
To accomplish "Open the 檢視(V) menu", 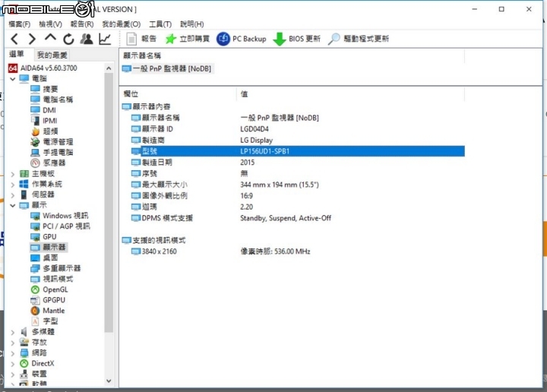I will (51, 24).
